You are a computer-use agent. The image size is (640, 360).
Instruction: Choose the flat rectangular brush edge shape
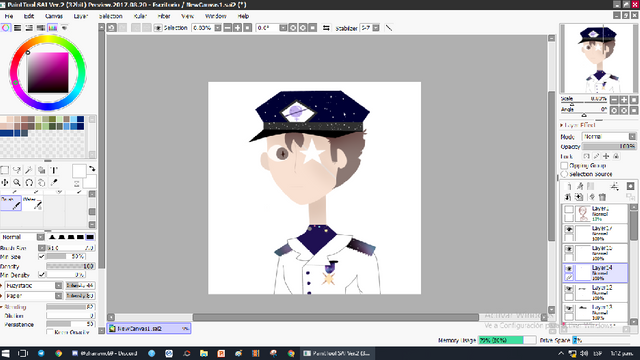[x=90, y=237]
